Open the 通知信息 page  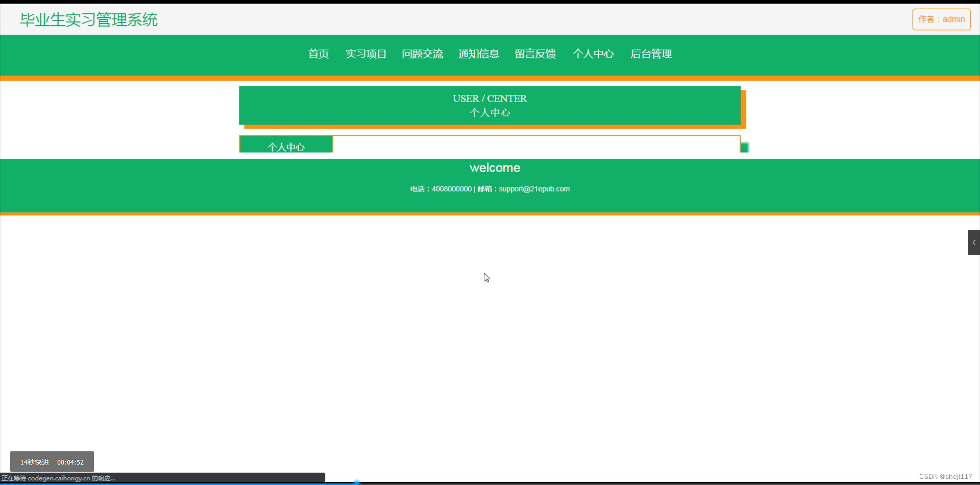pos(478,54)
